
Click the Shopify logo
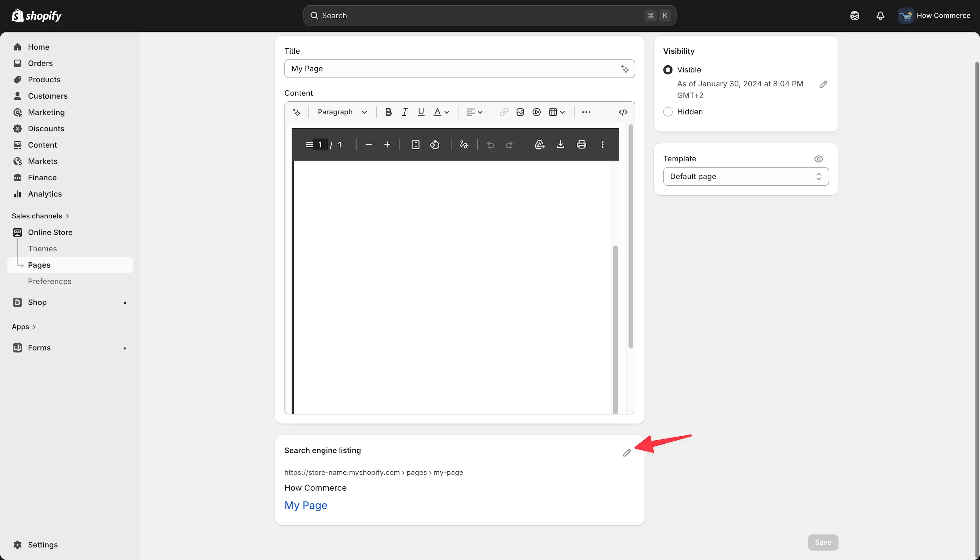tap(36, 16)
